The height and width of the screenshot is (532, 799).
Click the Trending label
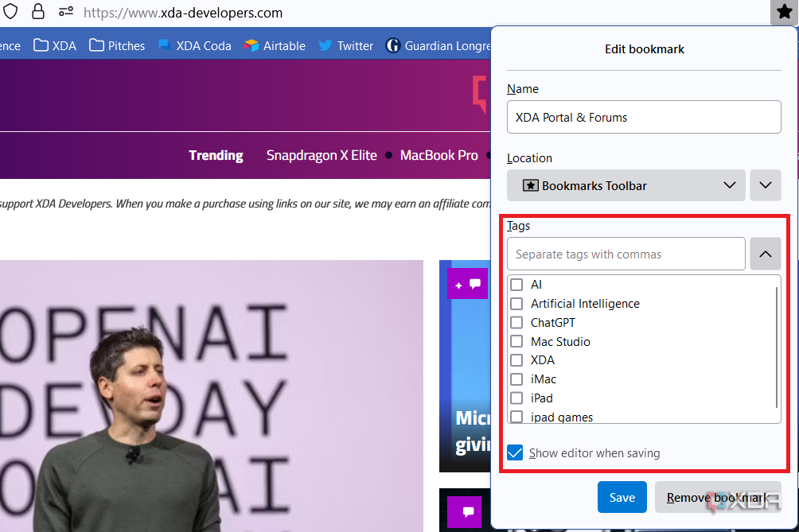coord(216,155)
